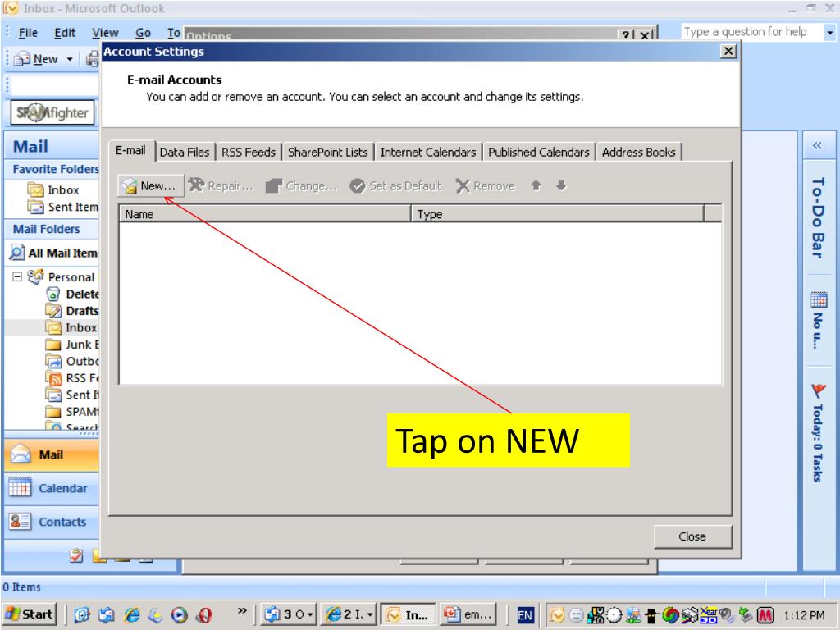Expand quick launch overflow chevron
840x630 pixels.
(x=242, y=610)
